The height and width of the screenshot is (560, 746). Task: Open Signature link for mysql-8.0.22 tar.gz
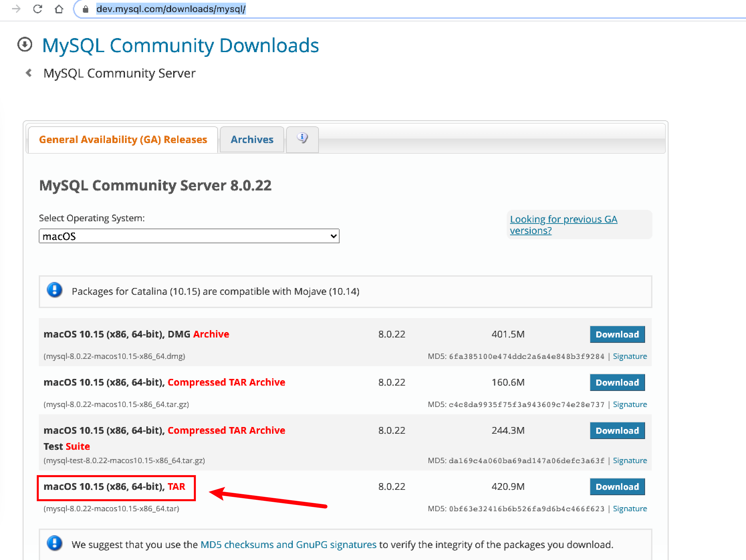pyautogui.click(x=630, y=404)
